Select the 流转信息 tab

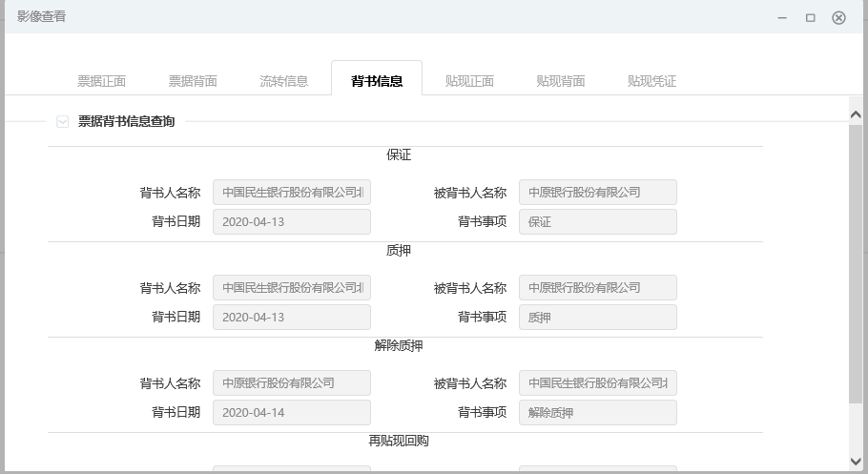[284, 81]
